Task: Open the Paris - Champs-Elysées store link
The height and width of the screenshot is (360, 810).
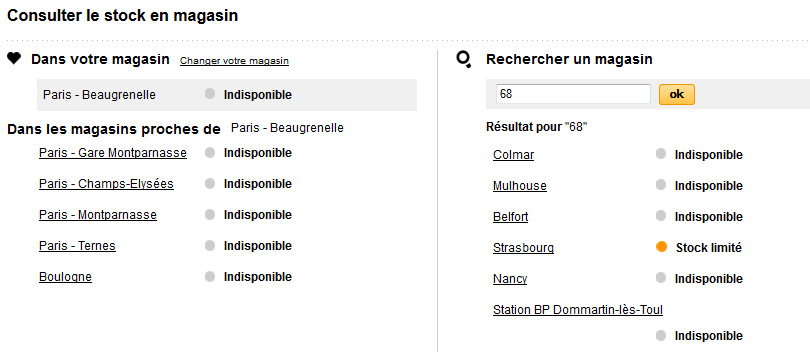Action: (106, 184)
